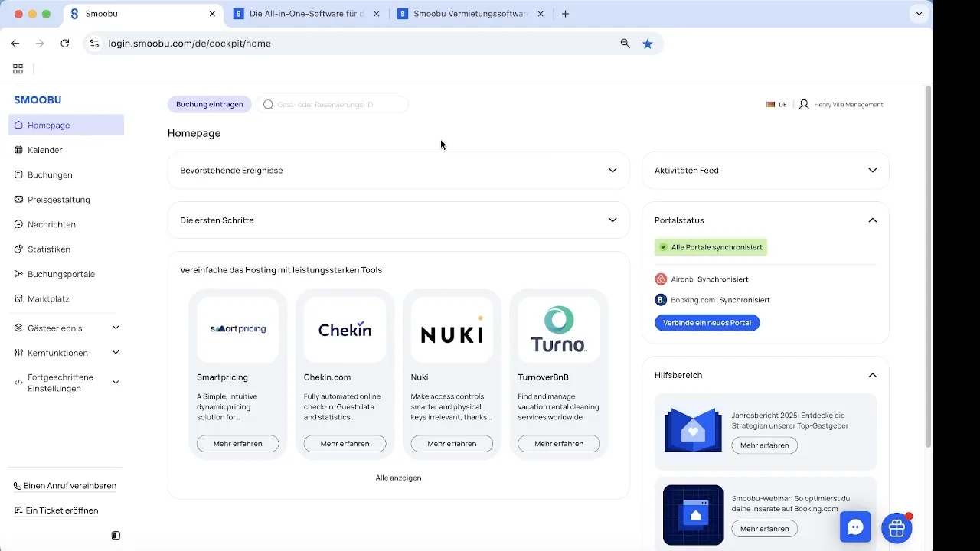Toggle the sidebar collapse control
980x551 pixels.
[x=116, y=535]
